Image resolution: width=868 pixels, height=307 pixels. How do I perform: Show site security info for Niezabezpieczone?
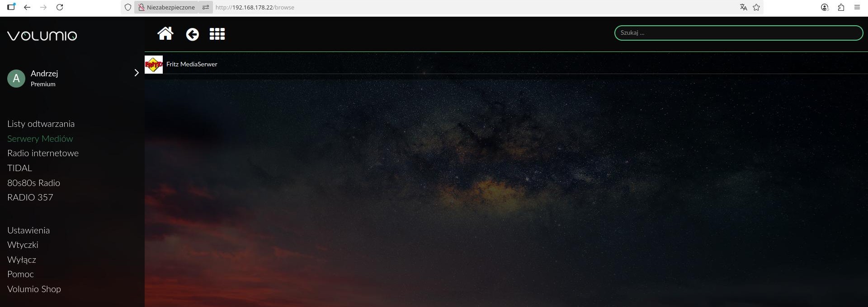pyautogui.click(x=166, y=7)
